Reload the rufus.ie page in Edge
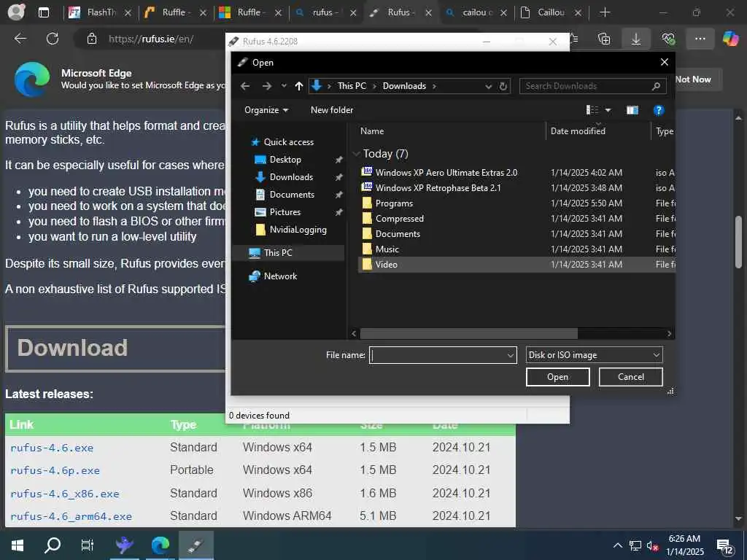 [53, 39]
